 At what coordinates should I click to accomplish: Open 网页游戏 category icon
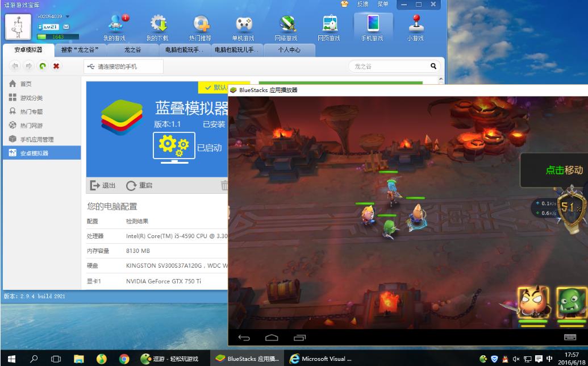point(329,28)
